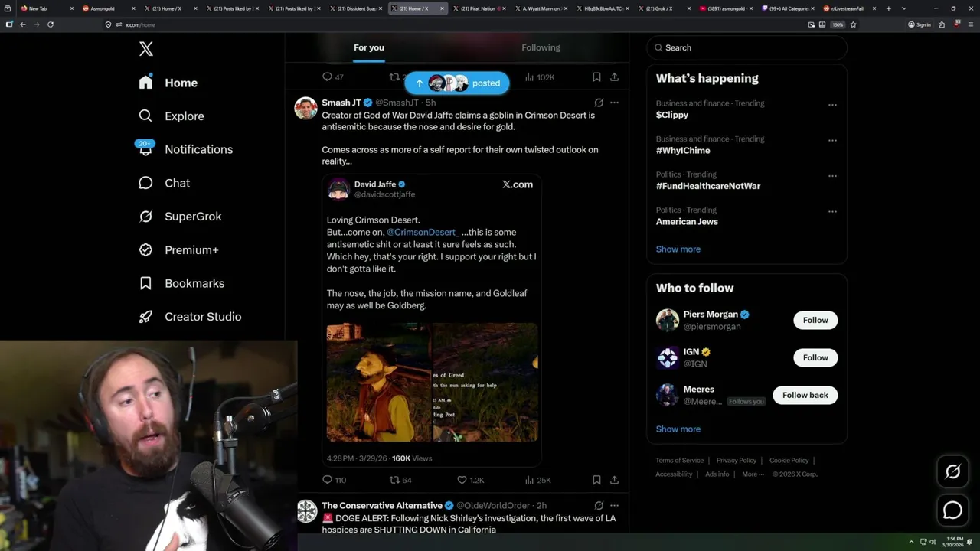This screenshot has height=551, width=980.
Task: Switch to the Dissident Soap browser tab
Action: (x=358, y=8)
